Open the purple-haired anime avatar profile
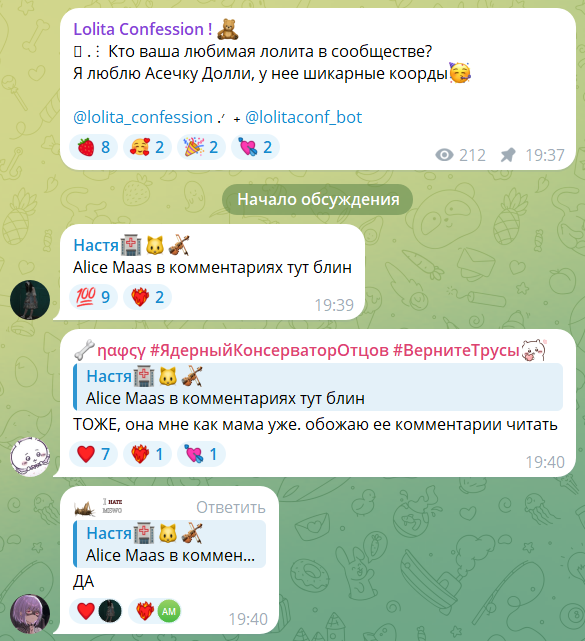The width and height of the screenshot is (585, 641). point(30,614)
